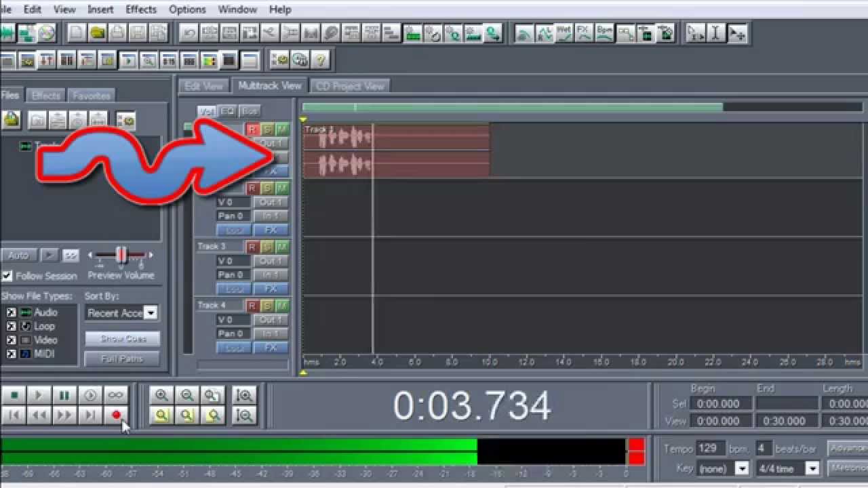
Task: Open the Sort By dropdown
Action: 151,313
